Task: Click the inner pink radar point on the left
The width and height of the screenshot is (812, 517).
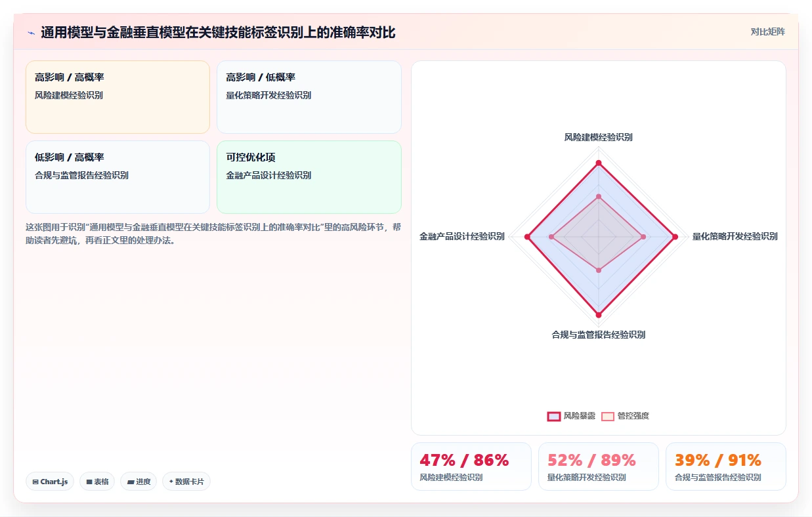Action: (x=551, y=237)
